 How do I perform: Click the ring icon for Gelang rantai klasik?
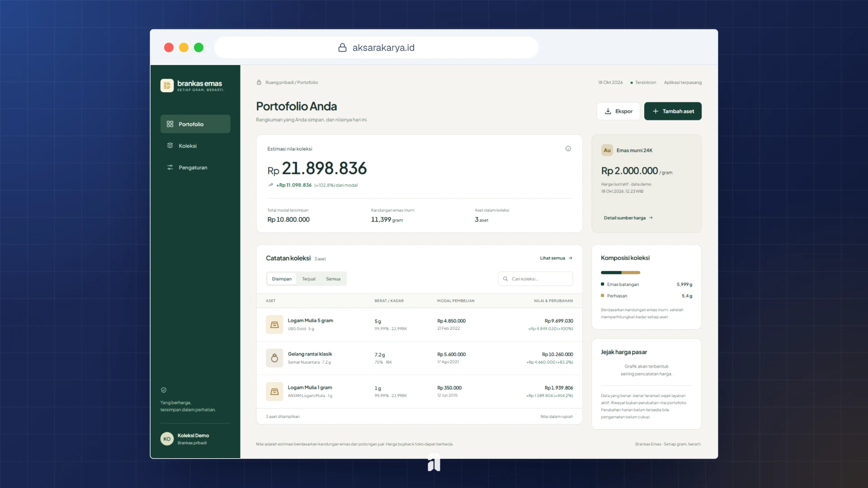click(x=274, y=358)
